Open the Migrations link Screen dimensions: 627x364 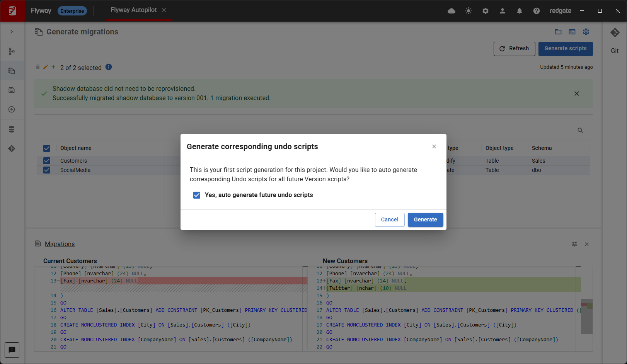[60, 244]
